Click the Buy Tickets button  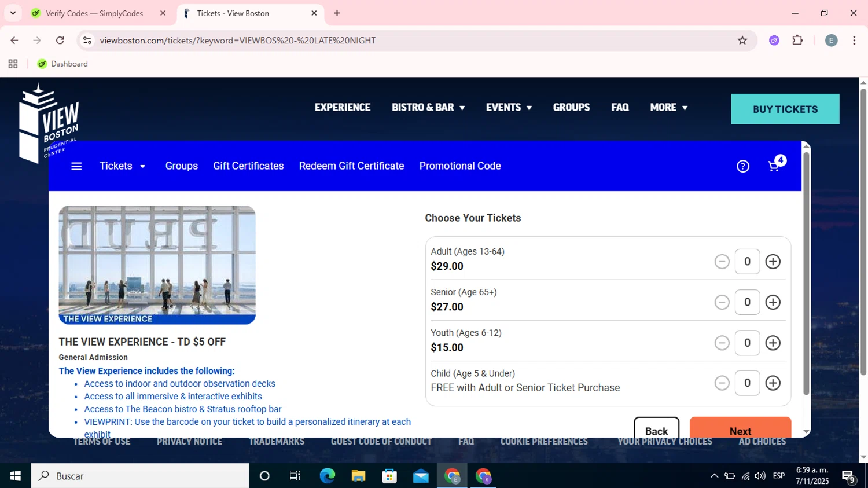(785, 109)
